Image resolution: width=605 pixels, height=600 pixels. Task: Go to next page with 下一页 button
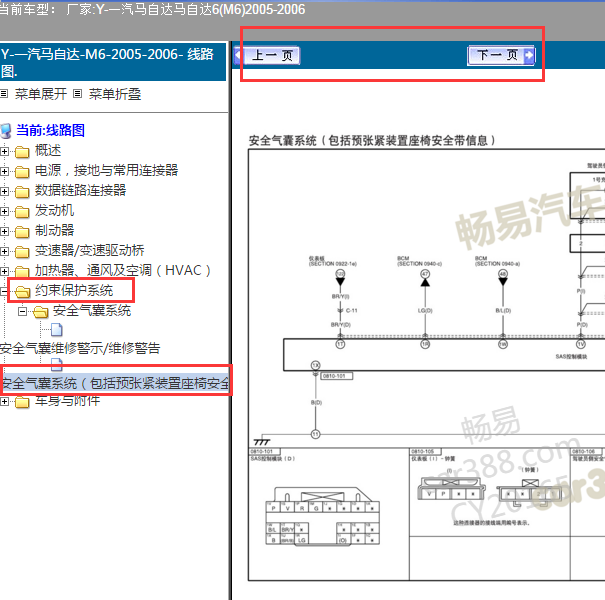(501, 55)
